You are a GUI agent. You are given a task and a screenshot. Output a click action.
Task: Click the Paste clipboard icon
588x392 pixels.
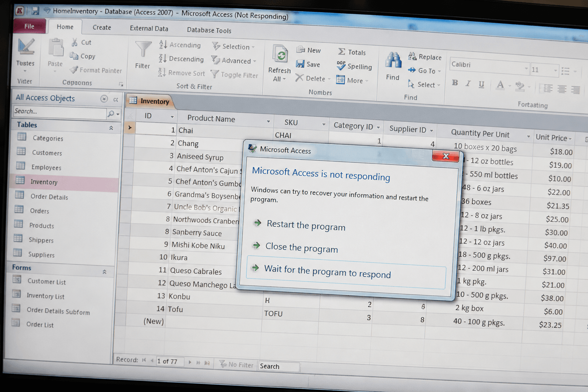56,48
